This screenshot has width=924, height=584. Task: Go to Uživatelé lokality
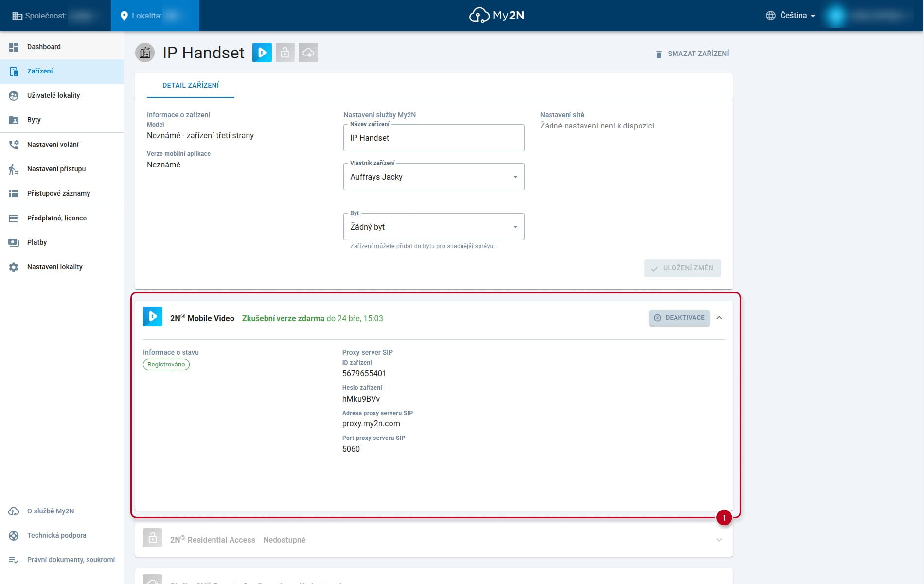[62, 95]
